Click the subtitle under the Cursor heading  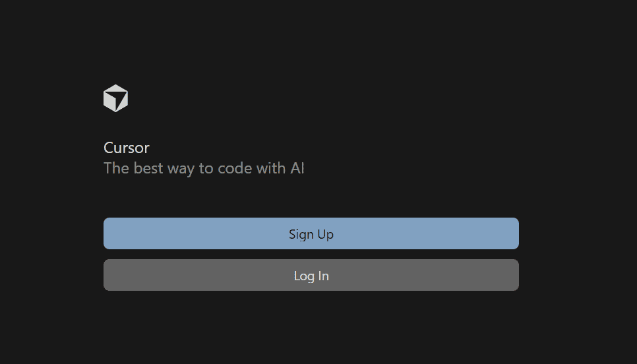[x=204, y=168]
